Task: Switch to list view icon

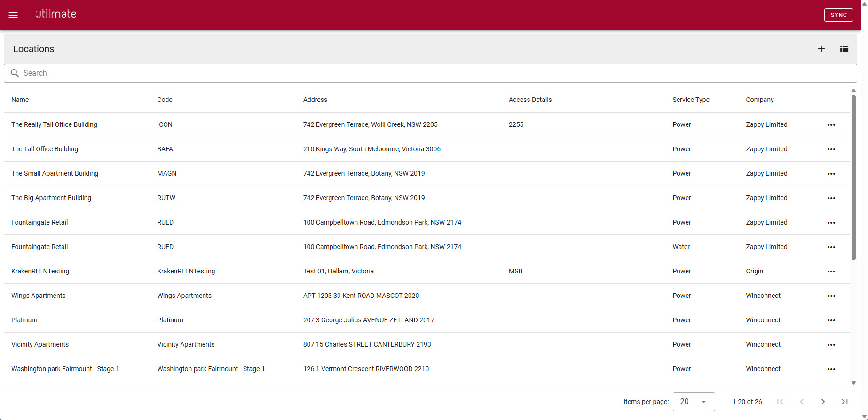Action: pyautogui.click(x=844, y=49)
